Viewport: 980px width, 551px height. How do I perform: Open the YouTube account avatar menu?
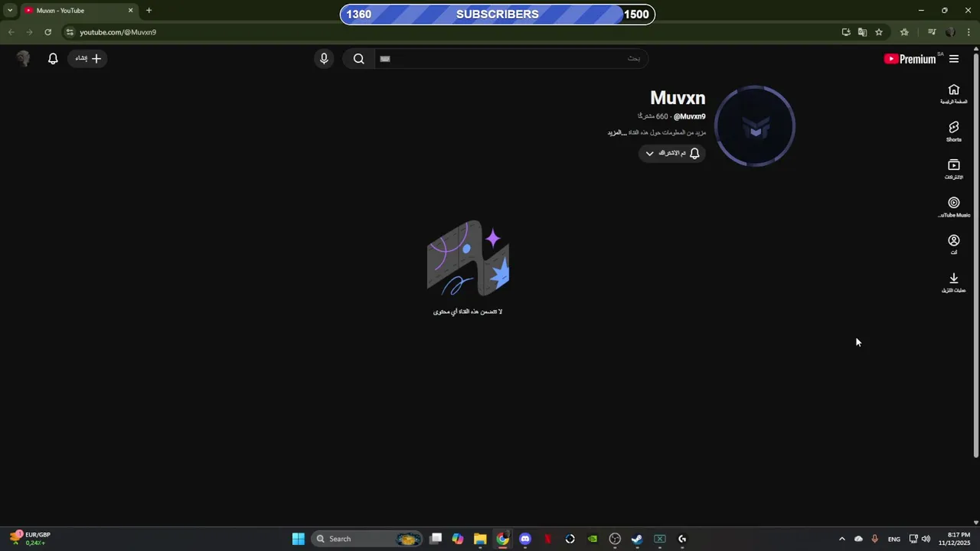23,59
